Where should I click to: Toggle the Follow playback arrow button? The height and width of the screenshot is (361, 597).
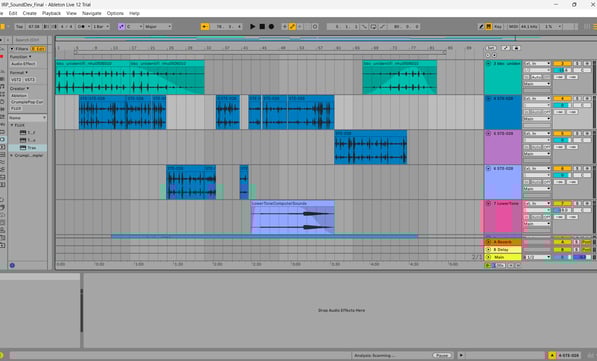205,27
